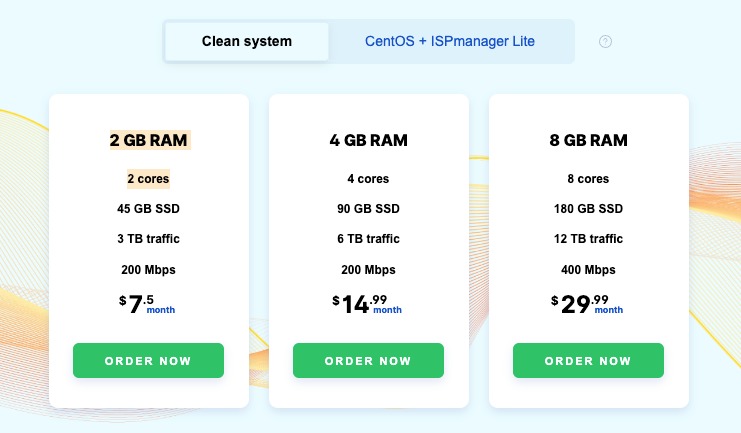Click the $29.99 monthly price
This screenshot has width=741, height=433.
587,304
